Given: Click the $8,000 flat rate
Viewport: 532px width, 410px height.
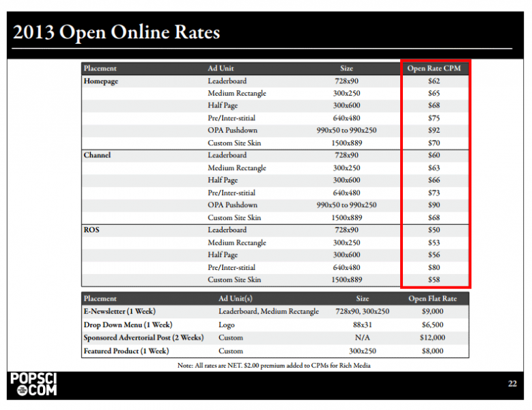Looking at the screenshot, I should coord(432,351).
